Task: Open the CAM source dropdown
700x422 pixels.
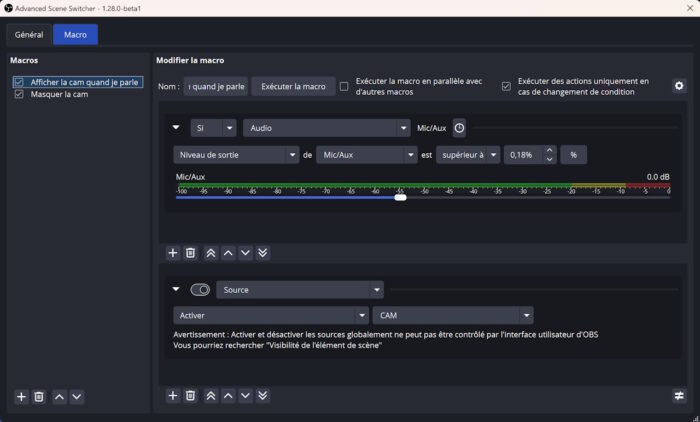Action: coord(453,315)
